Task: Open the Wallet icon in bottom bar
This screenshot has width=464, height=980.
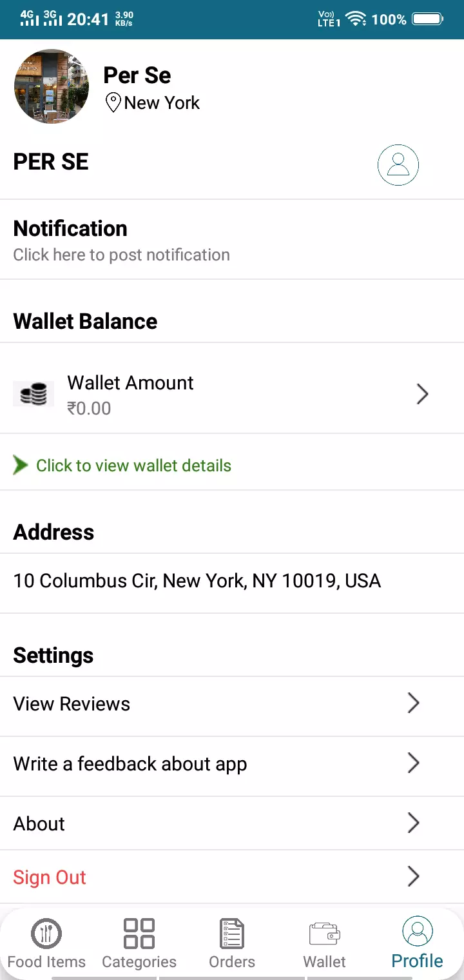Action: (x=325, y=934)
